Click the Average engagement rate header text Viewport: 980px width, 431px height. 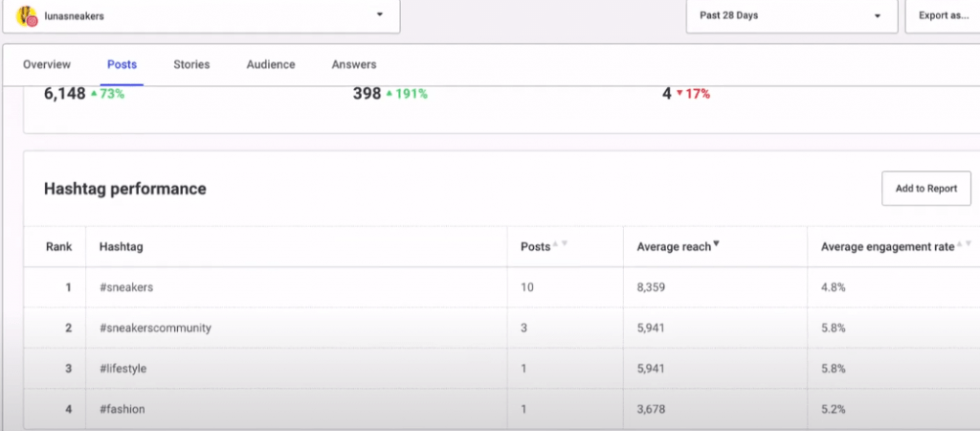coord(887,246)
